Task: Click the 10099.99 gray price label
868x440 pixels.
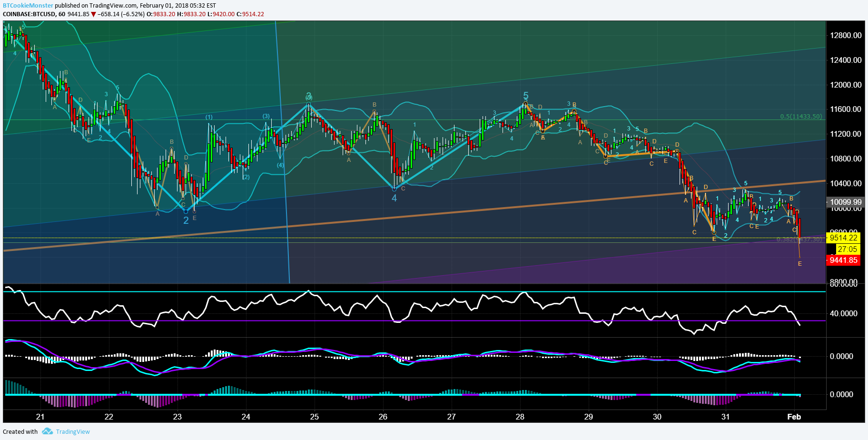Action: [x=845, y=202]
